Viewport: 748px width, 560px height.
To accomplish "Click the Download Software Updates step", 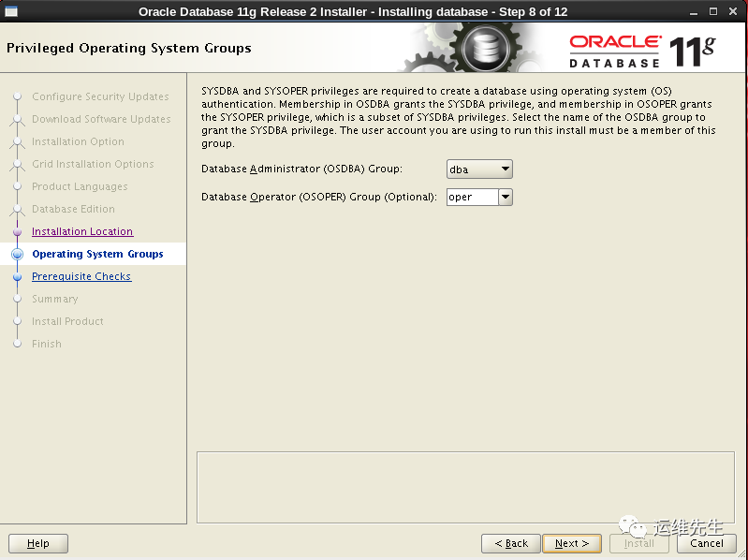I will (x=101, y=119).
